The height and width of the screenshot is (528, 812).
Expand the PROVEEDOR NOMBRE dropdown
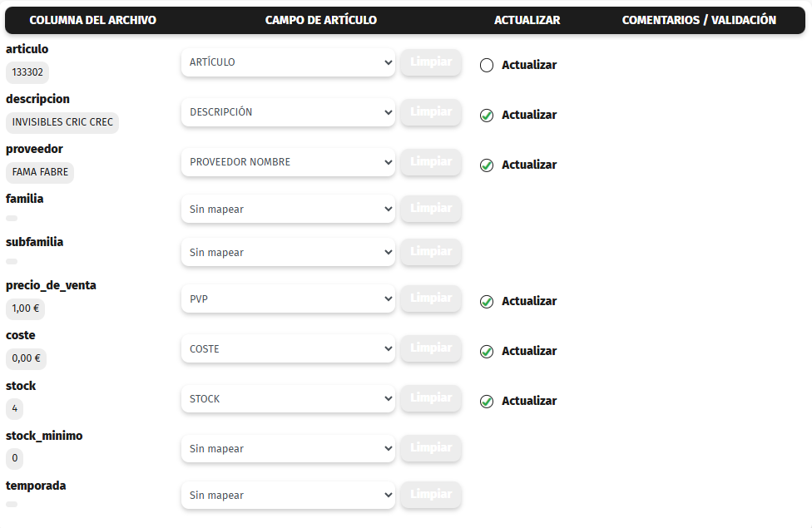pyautogui.click(x=288, y=162)
